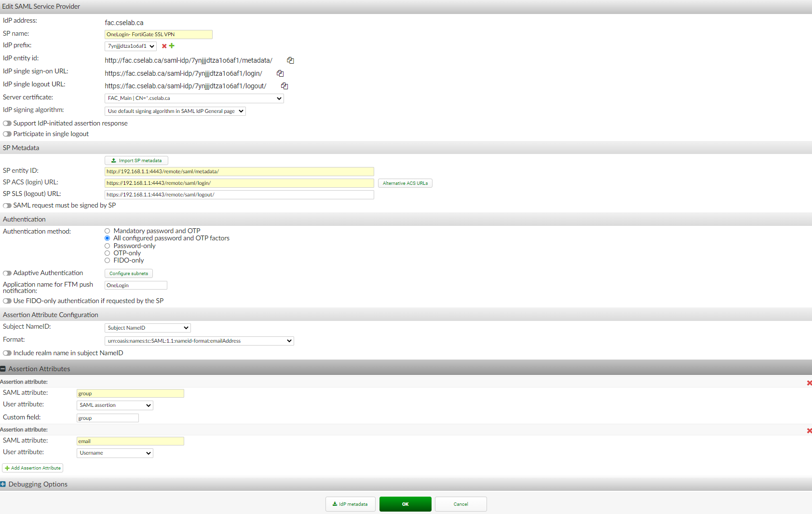Image resolution: width=812 pixels, height=514 pixels.
Task: Enable Support IdP-initiated assertion response
Action: click(x=7, y=123)
